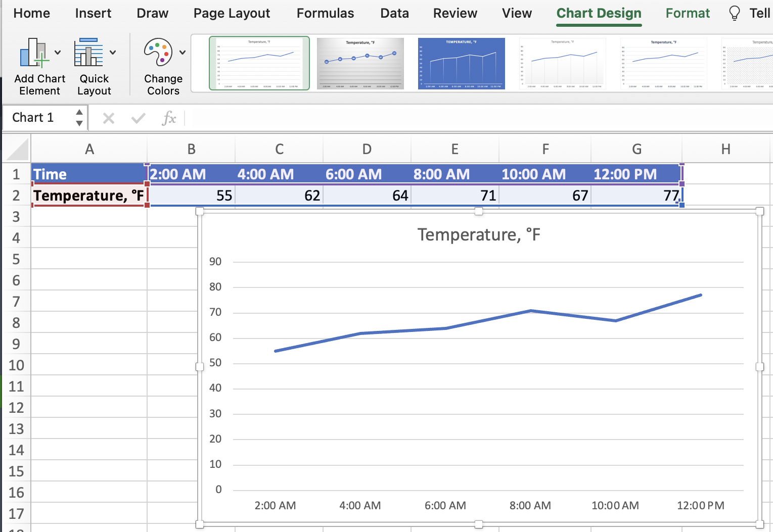The image size is (773, 532).
Task: Click the Add Chart Element icon
Action: pos(33,53)
